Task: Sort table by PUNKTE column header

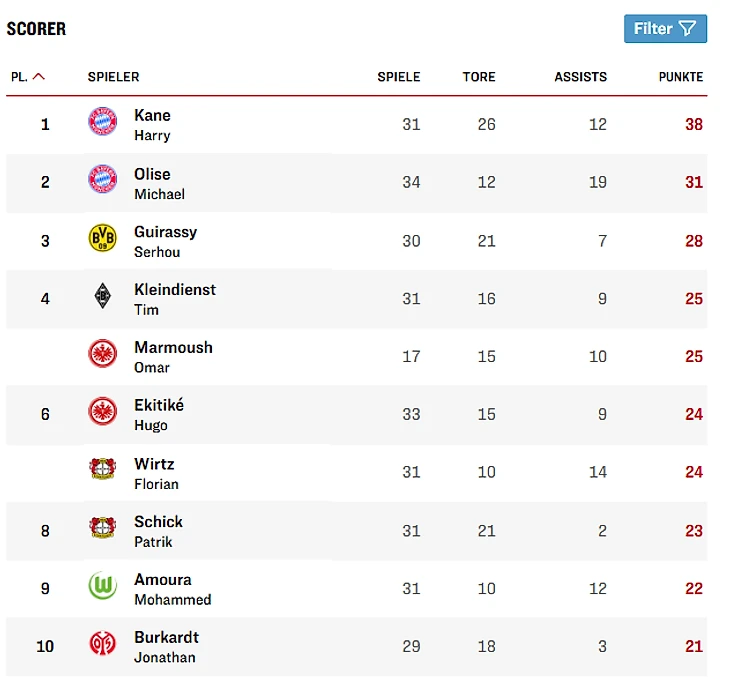Action: [681, 77]
